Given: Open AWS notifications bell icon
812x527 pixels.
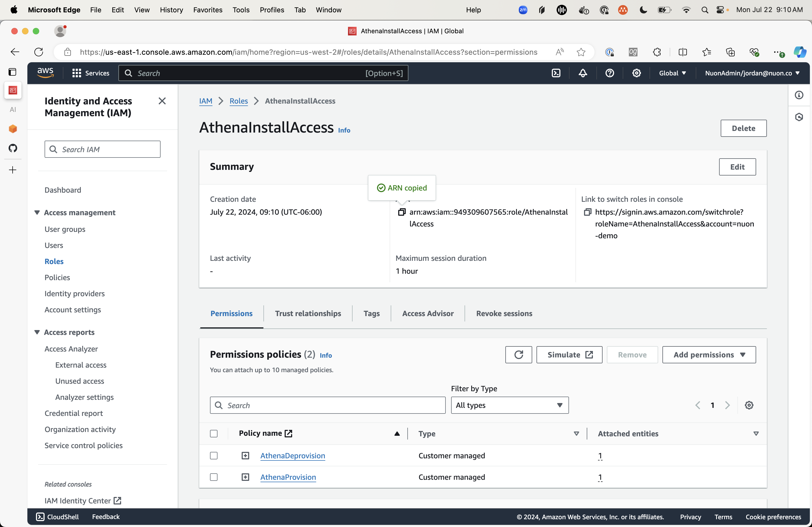Looking at the screenshot, I should click(x=583, y=73).
